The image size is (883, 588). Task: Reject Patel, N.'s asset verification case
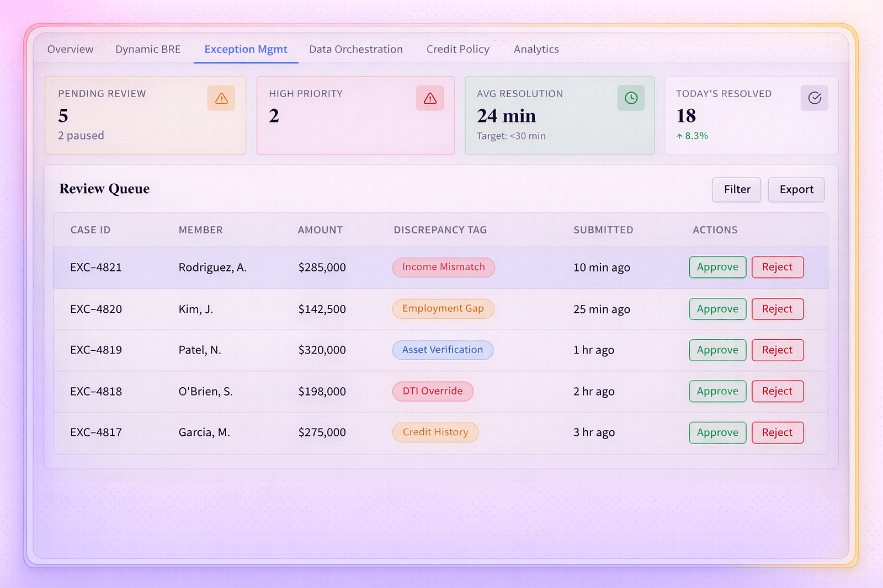tap(778, 350)
